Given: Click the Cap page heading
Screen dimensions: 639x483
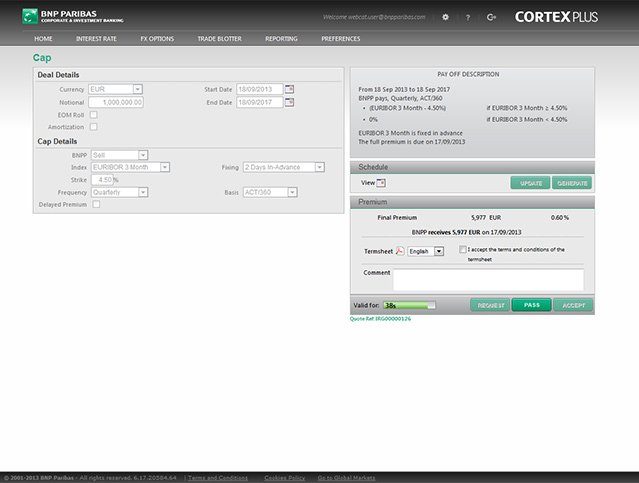Looking at the screenshot, I should click(42, 57).
